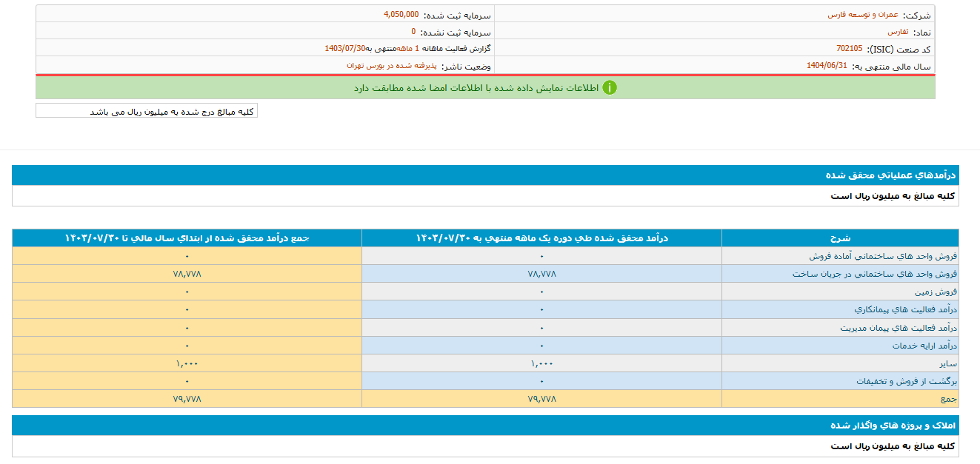Click the درآمدهای عملیاتی محقق شده section header
The height and width of the screenshot is (464, 980).
[x=890, y=175]
